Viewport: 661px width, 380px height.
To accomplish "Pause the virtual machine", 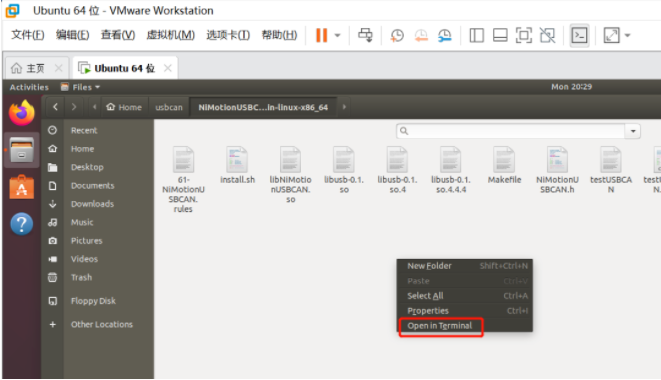I will [x=322, y=35].
